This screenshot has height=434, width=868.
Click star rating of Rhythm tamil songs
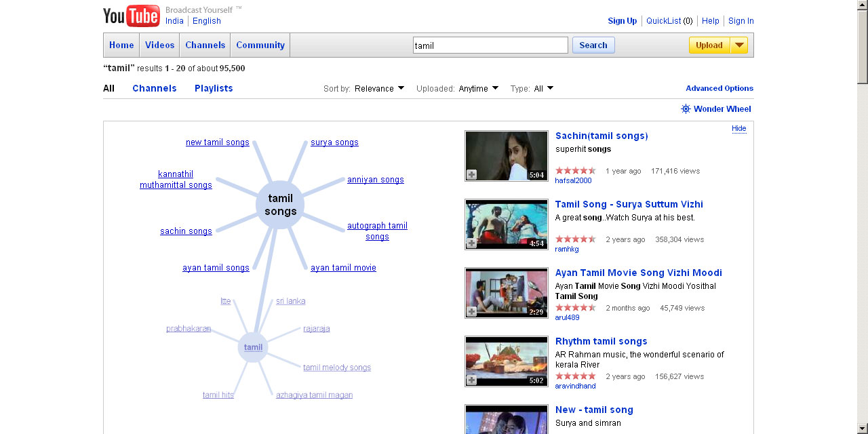[576, 376]
